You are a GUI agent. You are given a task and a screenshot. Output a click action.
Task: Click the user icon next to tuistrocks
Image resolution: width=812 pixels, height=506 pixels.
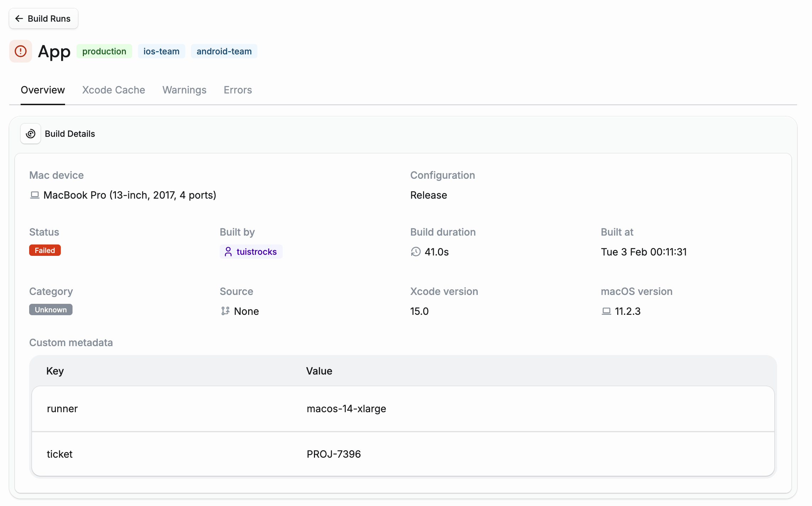[x=228, y=252]
